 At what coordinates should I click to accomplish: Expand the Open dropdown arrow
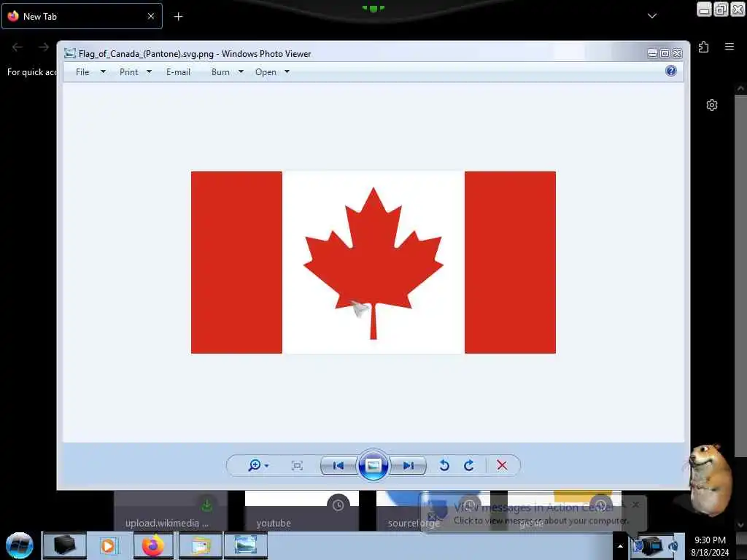pos(287,72)
